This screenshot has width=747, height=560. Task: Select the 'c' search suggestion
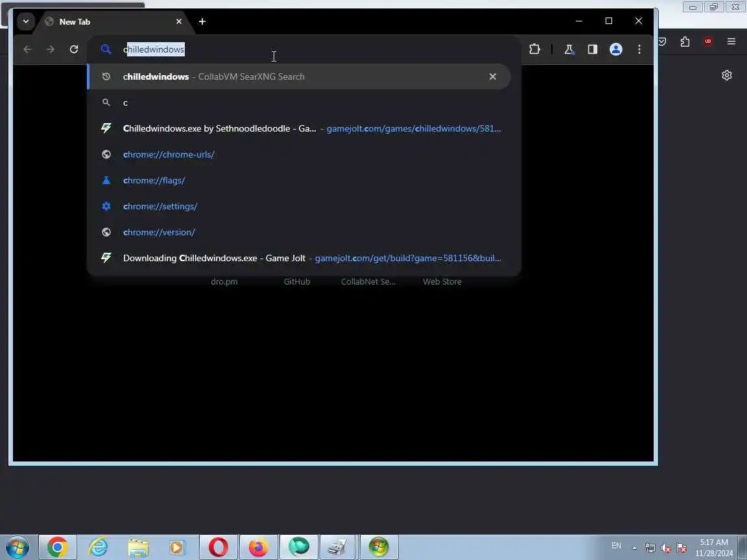tap(299, 102)
